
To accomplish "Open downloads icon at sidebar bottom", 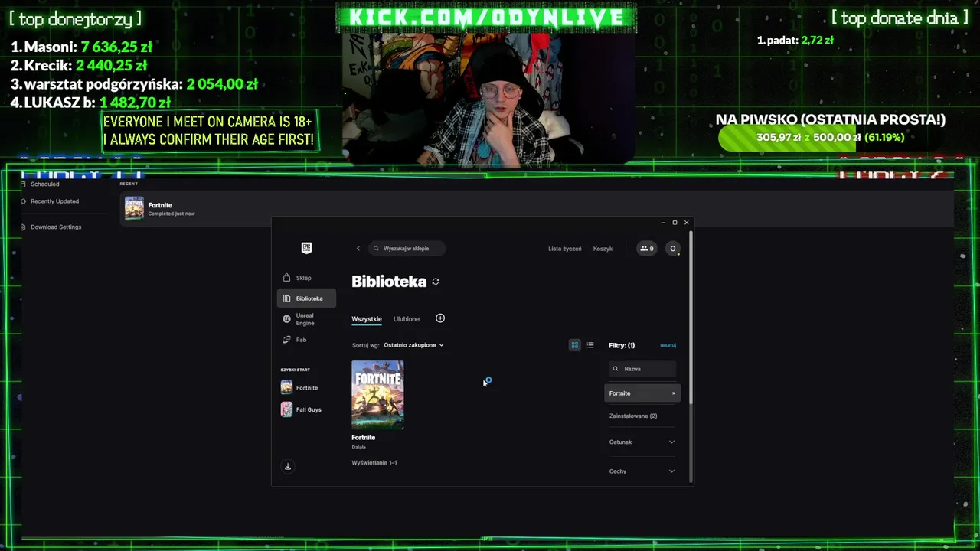I will 288,466.
